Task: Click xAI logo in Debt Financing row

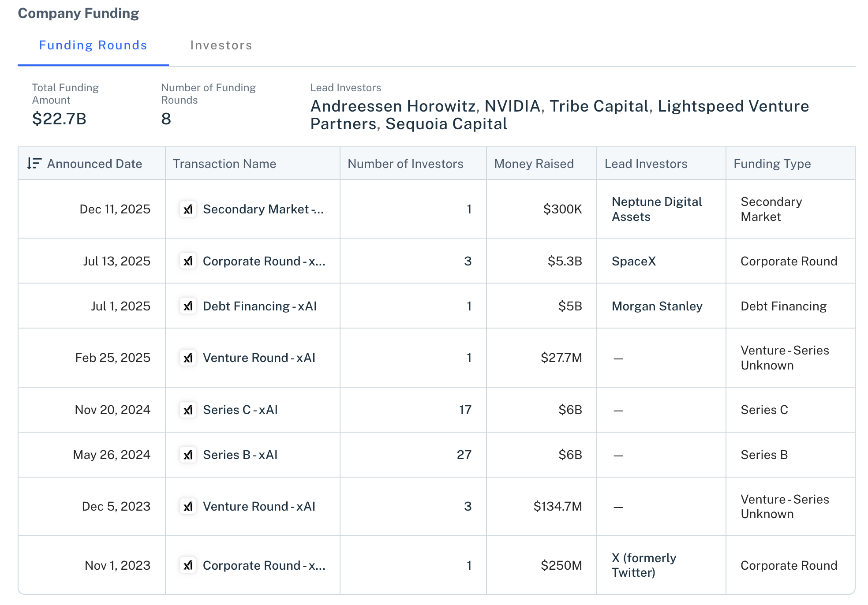Action: (188, 306)
